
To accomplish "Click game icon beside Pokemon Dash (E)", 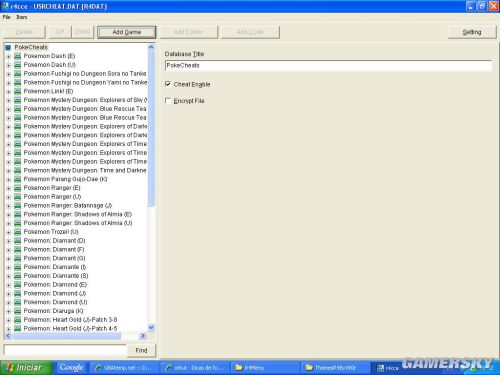I will pos(18,56).
